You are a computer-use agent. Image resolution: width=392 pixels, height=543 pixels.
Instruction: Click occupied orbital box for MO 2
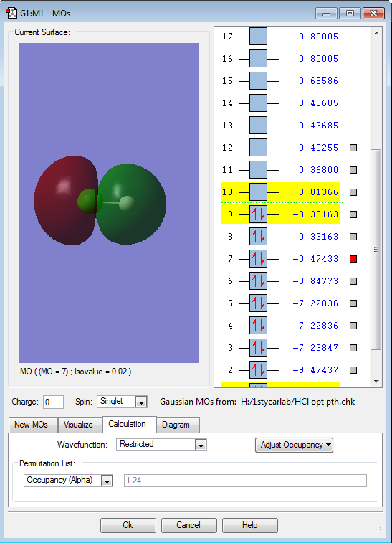point(258,370)
